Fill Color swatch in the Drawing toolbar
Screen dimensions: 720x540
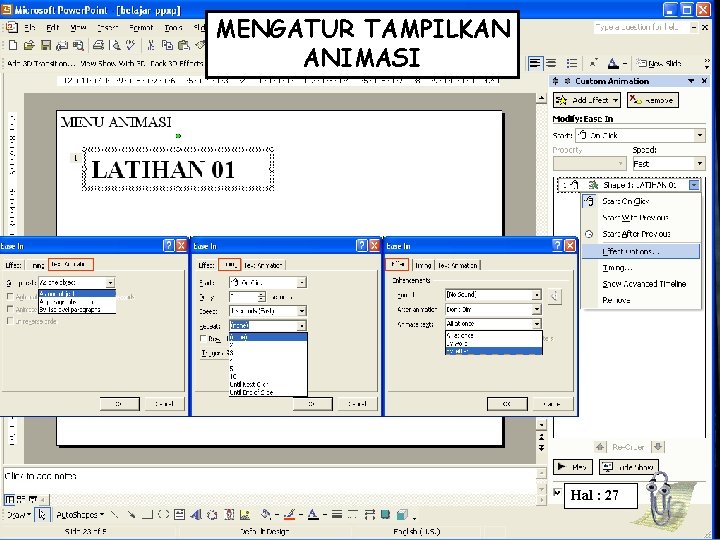click(266, 515)
